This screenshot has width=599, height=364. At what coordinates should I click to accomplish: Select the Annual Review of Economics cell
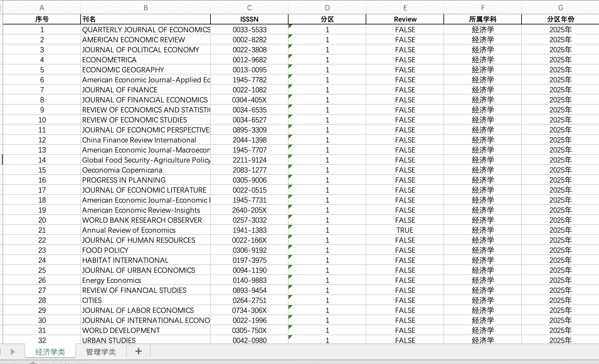(x=146, y=230)
